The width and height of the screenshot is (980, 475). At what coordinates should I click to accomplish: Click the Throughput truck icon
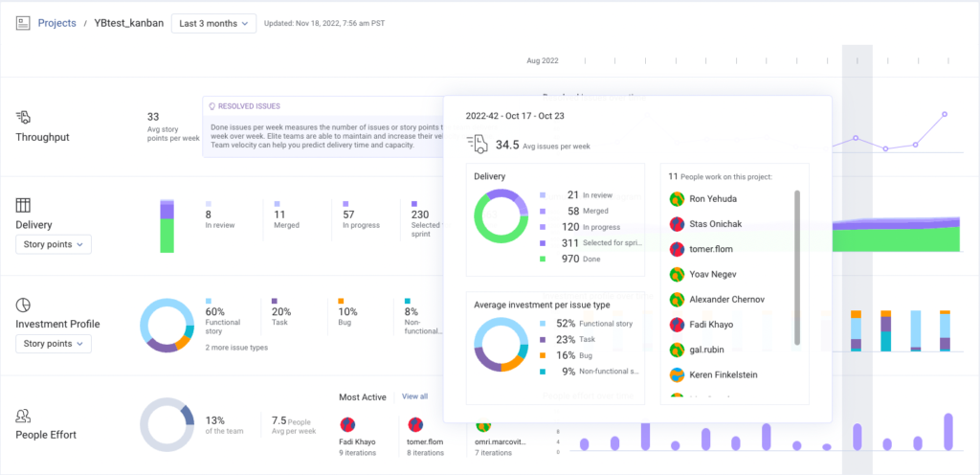(x=23, y=116)
